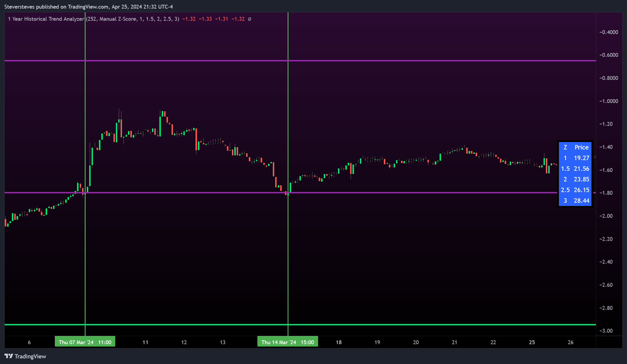
Task: Click the -0.8000 axis label
Action: point(609,78)
